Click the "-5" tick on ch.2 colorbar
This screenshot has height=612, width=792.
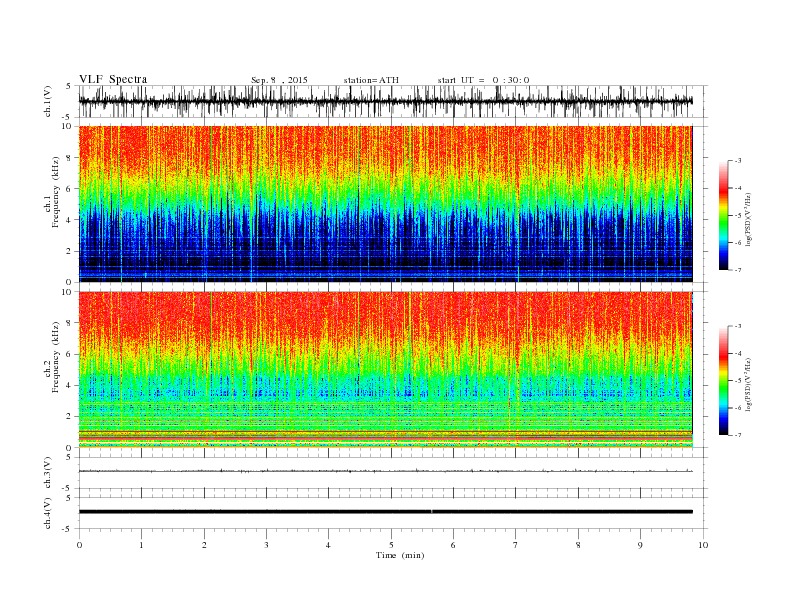[737, 381]
